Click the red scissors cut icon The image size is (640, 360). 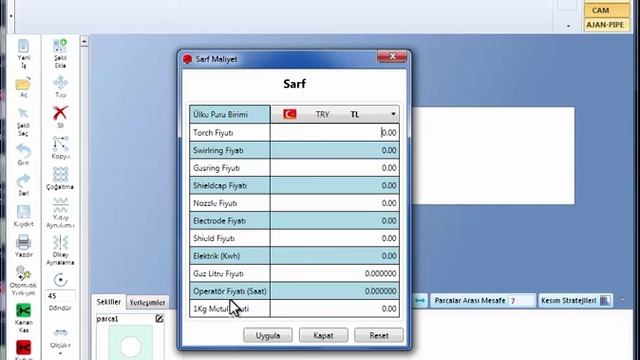pos(23,347)
